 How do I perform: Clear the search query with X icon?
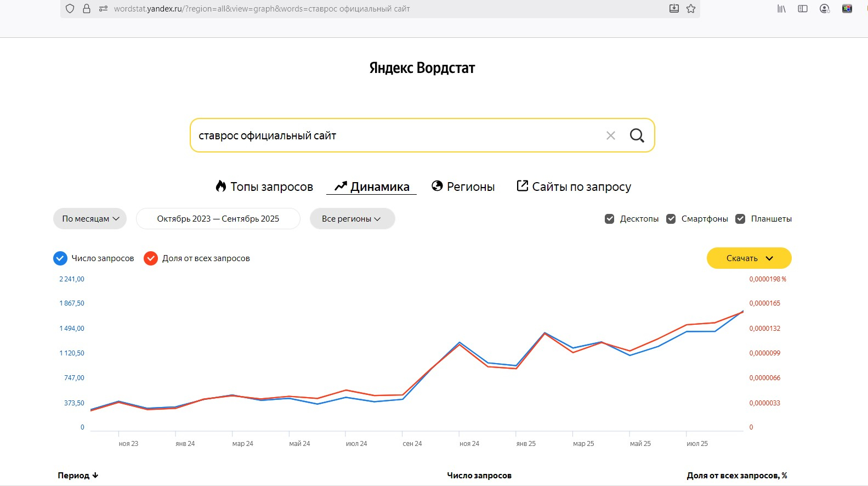pyautogui.click(x=610, y=135)
